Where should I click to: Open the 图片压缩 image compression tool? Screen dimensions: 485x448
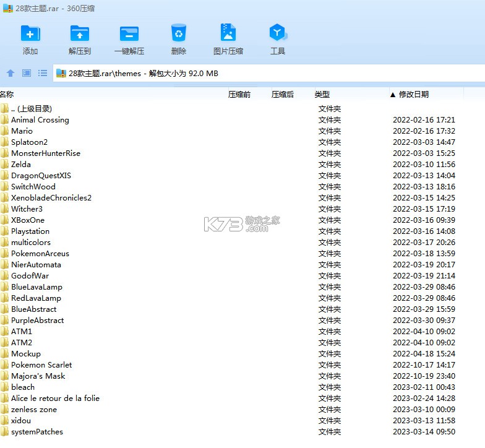tap(228, 32)
